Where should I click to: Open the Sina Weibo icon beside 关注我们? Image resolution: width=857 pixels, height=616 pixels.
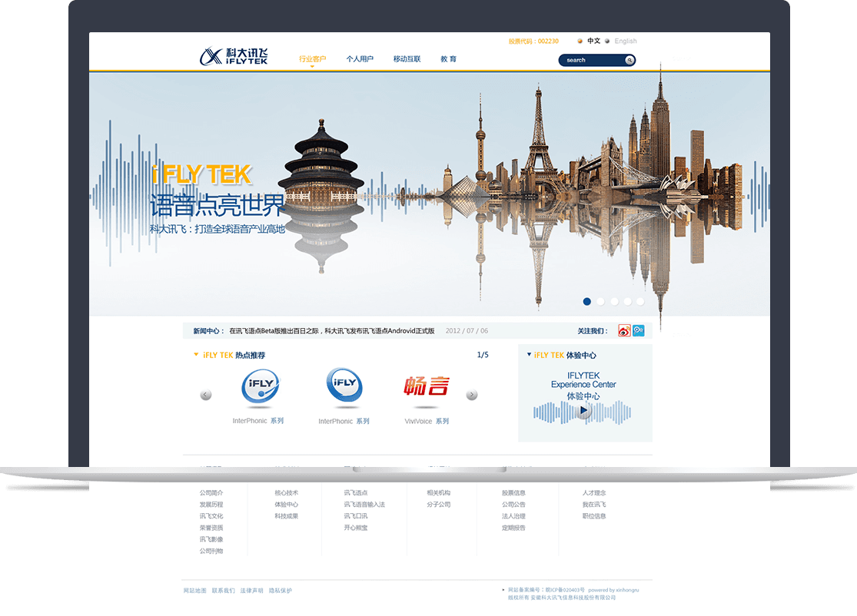pos(624,330)
